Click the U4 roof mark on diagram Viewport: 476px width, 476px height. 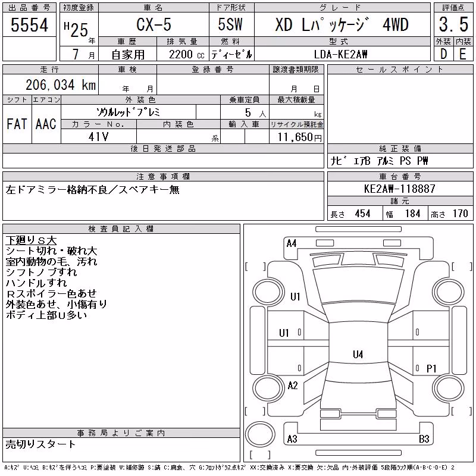[358, 354]
